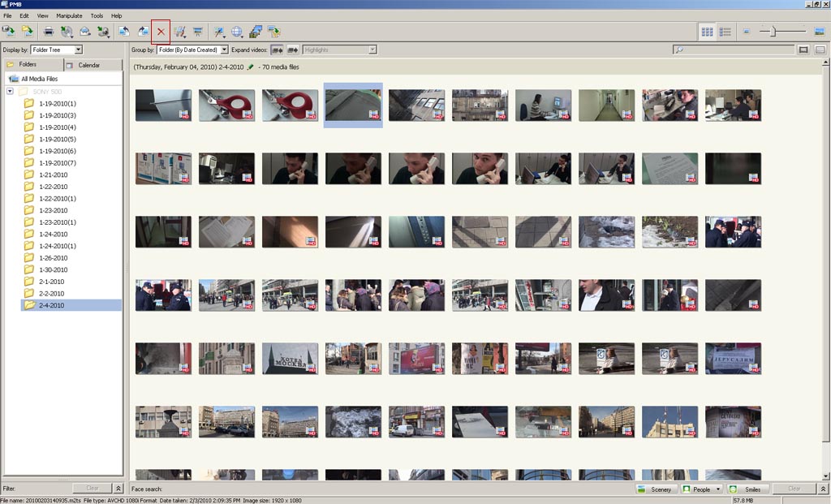
Task: Delete the selected media with red X
Action: click(x=161, y=32)
